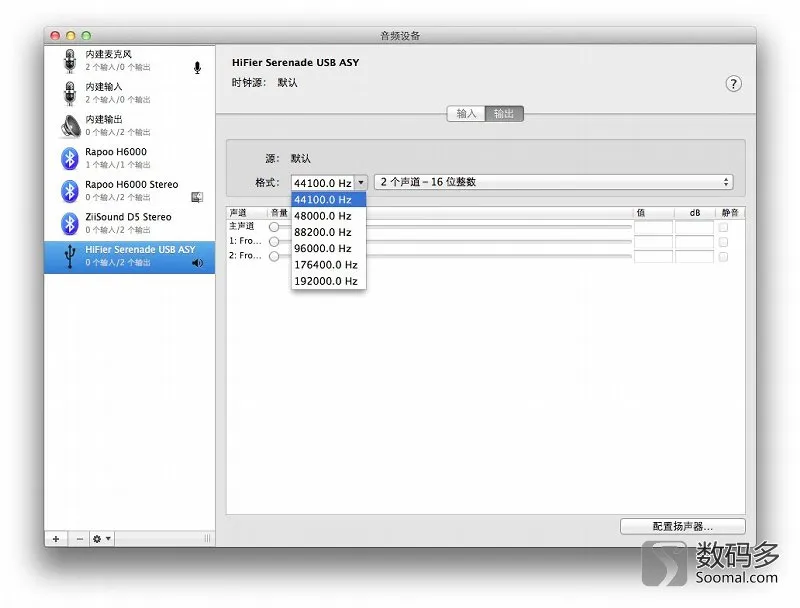Viewport: 800px width, 608px height.
Task: Click the channel 1 Front volume slider knob
Action: 274,242
